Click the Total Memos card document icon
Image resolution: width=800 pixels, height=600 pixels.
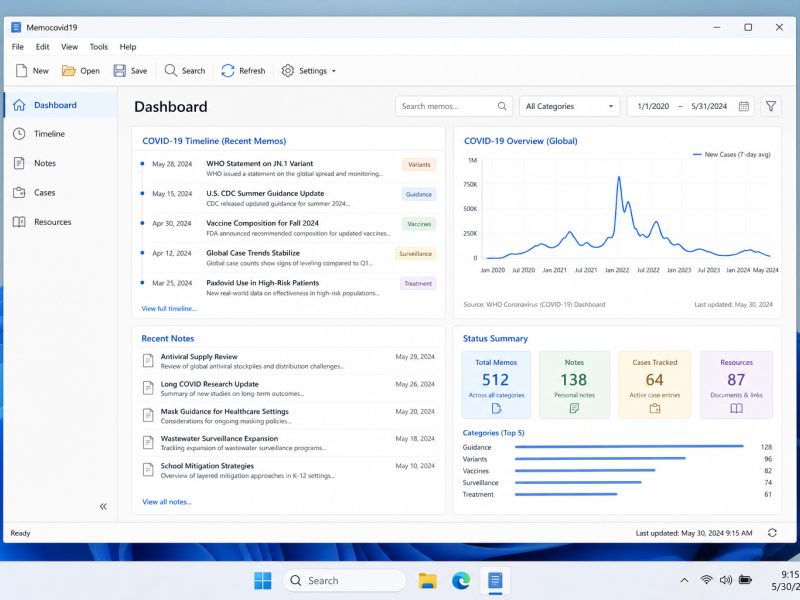[x=496, y=408]
